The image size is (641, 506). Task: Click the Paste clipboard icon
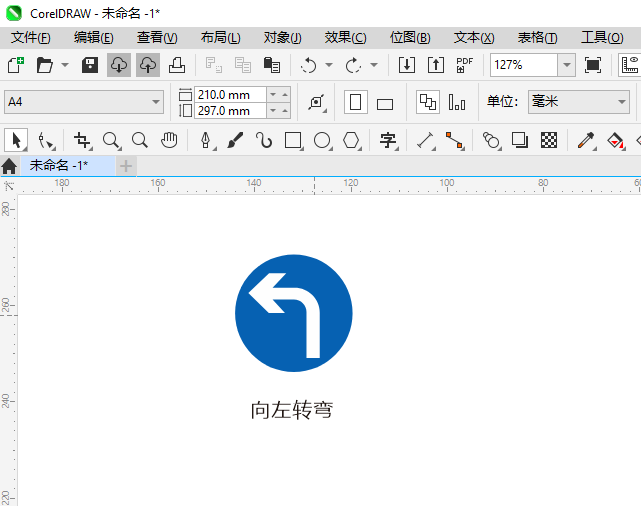(272, 65)
